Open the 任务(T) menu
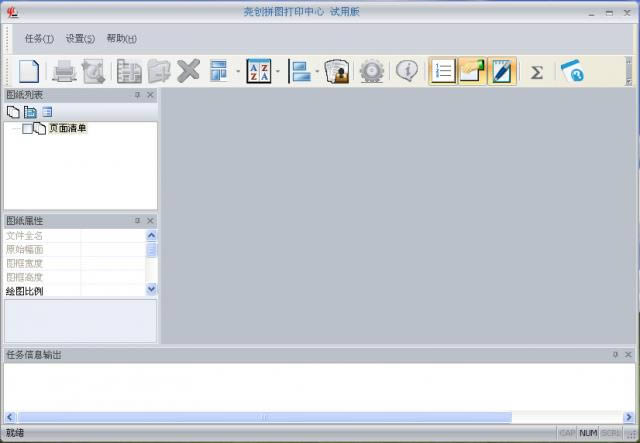This screenshot has height=443, width=640. pyautogui.click(x=39, y=38)
